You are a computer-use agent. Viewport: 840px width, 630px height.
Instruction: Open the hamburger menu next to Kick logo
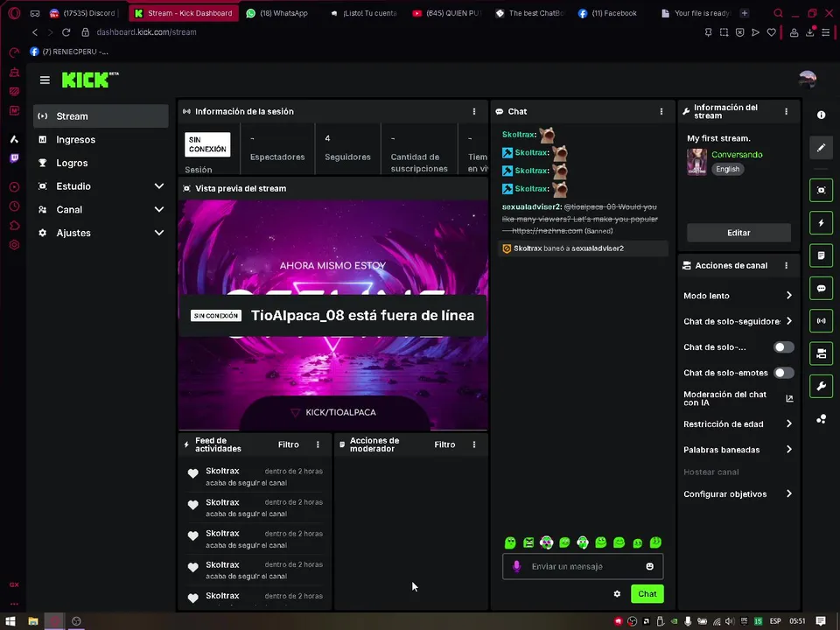[x=45, y=80]
